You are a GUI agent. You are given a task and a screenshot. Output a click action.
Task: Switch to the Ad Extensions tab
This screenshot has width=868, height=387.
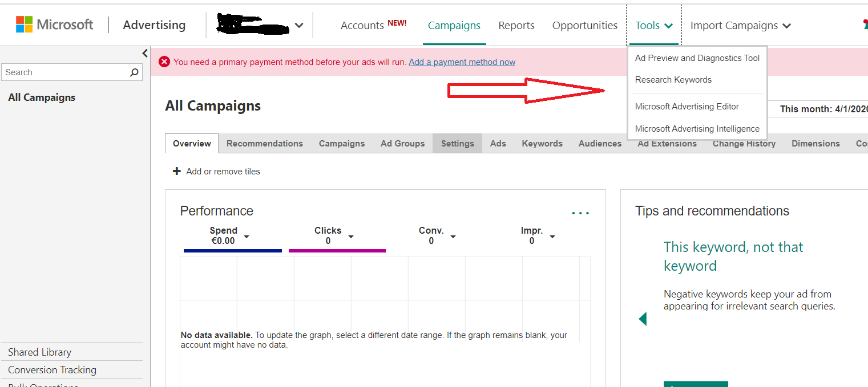click(x=667, y=144)
